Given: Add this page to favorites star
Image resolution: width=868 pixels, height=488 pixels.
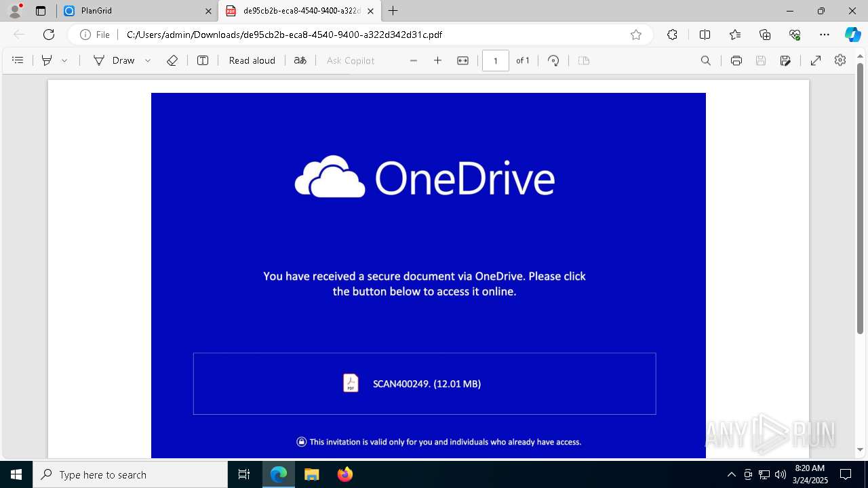Looking at the screenshot, I should point(636,35).
